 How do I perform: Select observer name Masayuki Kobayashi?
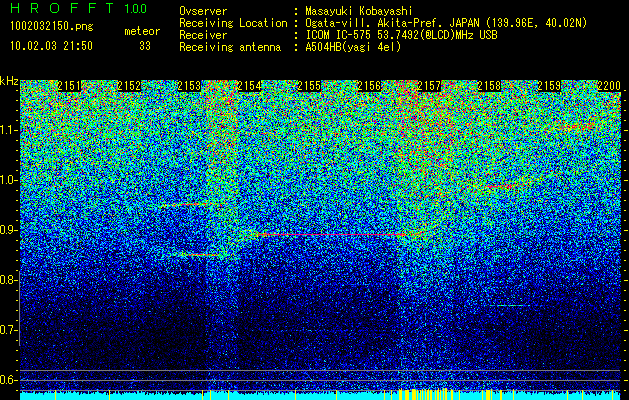[359, 12]
